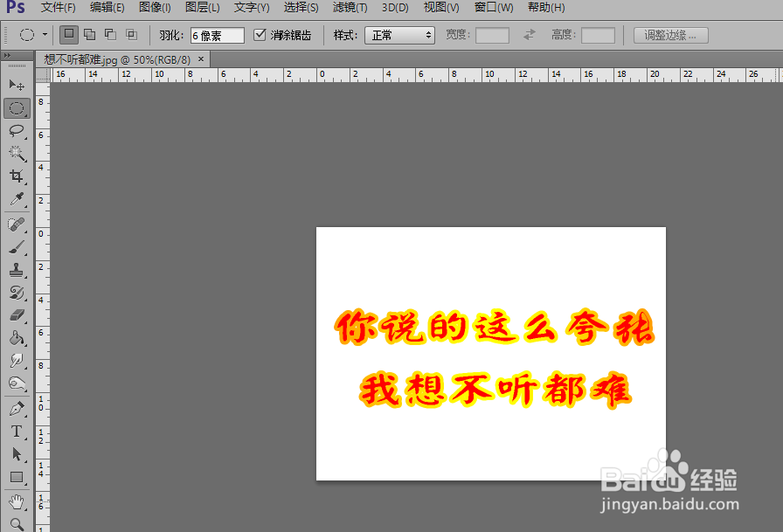Select the Lasso tool
This screenshot has width=783, height=532.
(17, 132)
